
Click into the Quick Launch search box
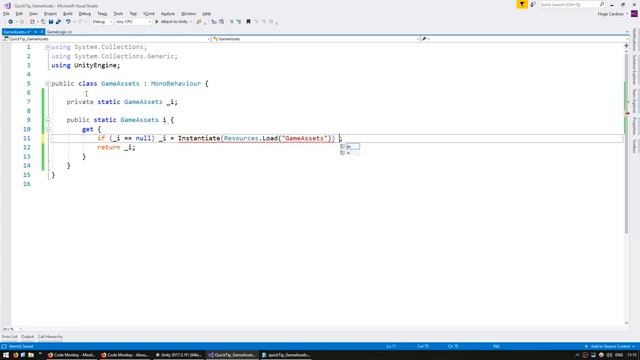point(569,4)
